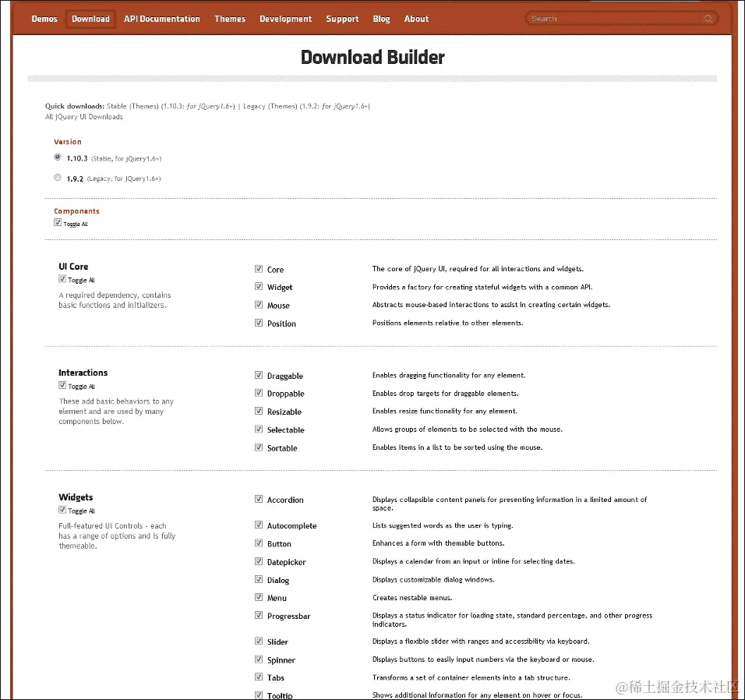The image size is (745, 700).
Task: Click 'Lists suggested words as the user is typing' text
Action: click(x=443, y=525)
